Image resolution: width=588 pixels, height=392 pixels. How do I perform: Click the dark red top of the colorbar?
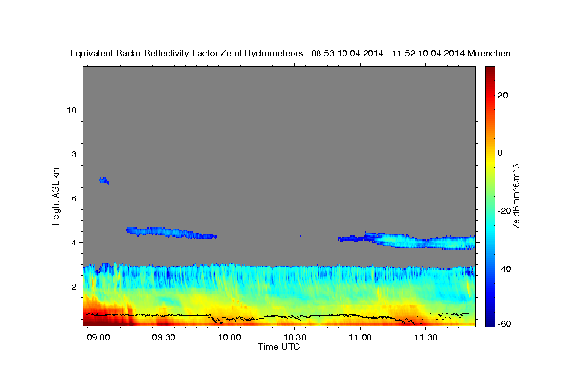(x=490, y=71)
